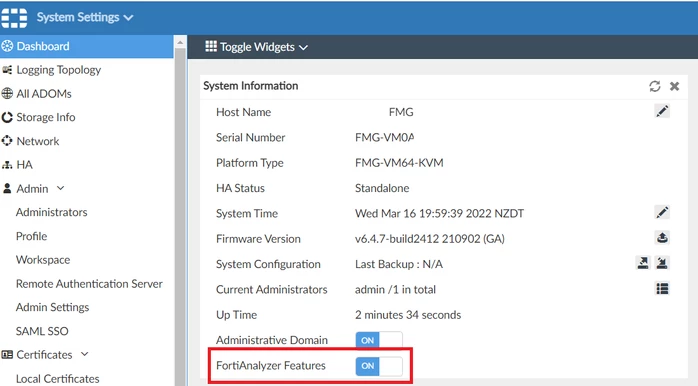The width and height of the screenshot is (698, 386).
Task: Collapse the Admin section chevron
Action: pyautogui.click(x=61, y=188)
